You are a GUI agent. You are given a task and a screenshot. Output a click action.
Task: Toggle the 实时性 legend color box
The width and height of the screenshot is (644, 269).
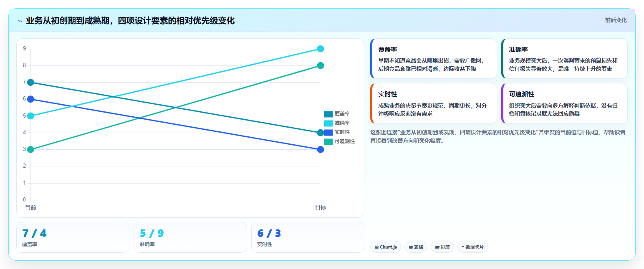click(328, 132)
